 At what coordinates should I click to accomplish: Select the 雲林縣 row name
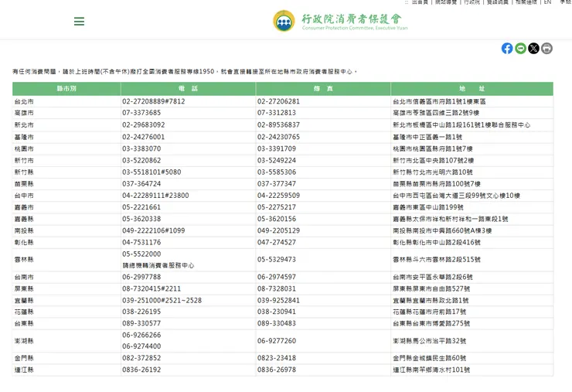(x=24, y=260)
